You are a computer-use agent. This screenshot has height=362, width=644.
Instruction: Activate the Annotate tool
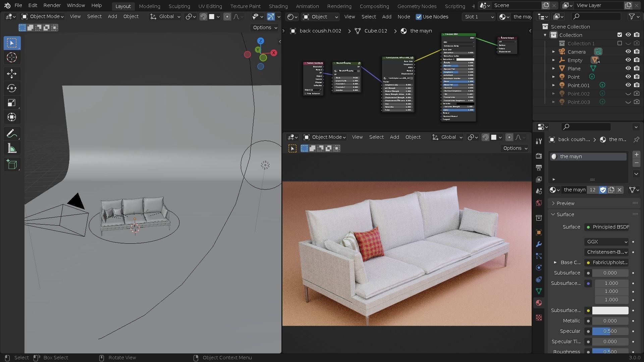point(12,133)
